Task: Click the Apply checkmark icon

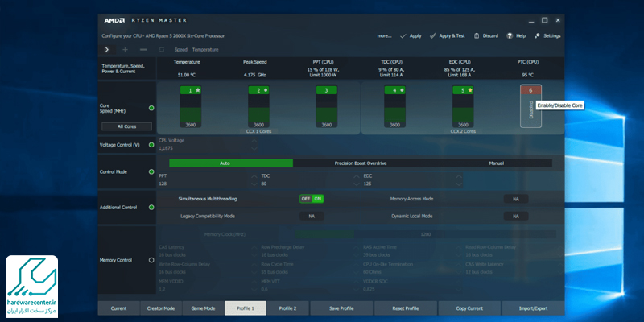Action: [403, 35]
